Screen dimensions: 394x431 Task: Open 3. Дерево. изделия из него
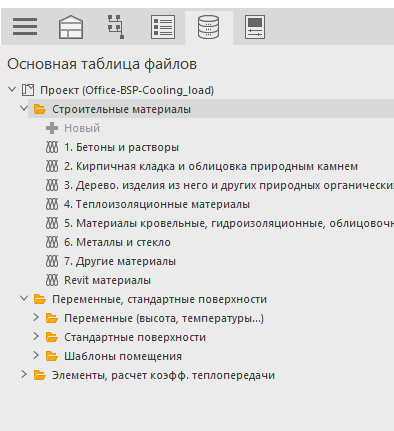pyautogui.click(x=229, y=185)
